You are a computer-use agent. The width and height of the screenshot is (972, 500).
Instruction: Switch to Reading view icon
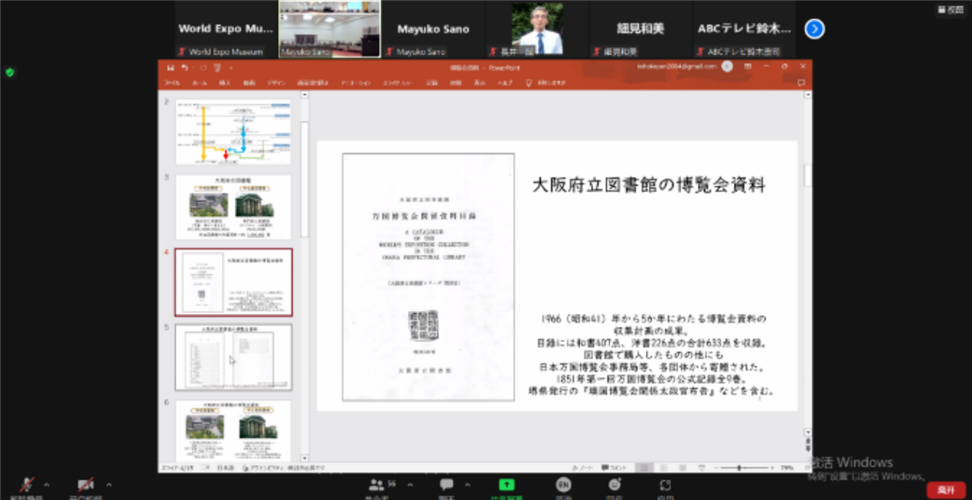click(683, 468)
